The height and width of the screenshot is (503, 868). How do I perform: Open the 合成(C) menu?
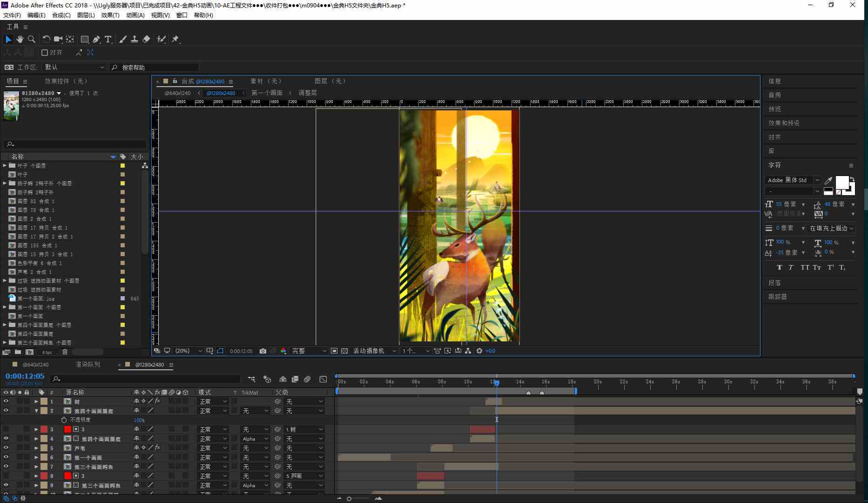61,15
